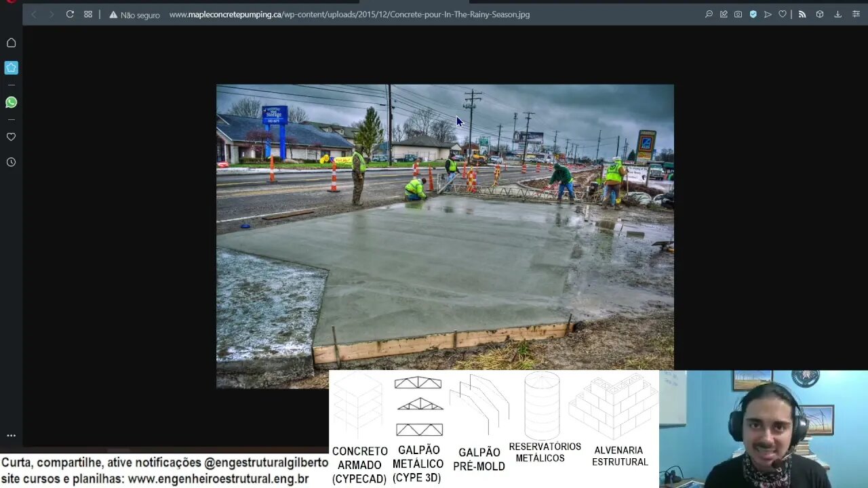The image size is (868, 488).
Task: Take a snapshot with the camera icon
Action: 738,14
